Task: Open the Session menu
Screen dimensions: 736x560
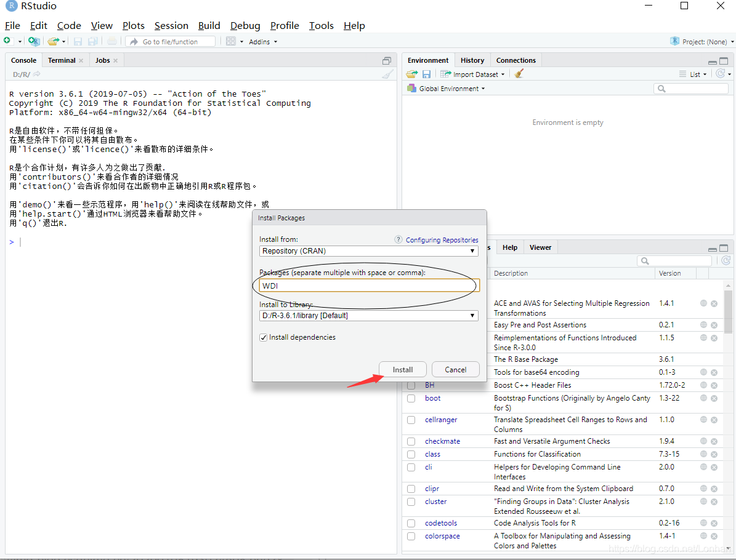Action: [x=171, y=26]
